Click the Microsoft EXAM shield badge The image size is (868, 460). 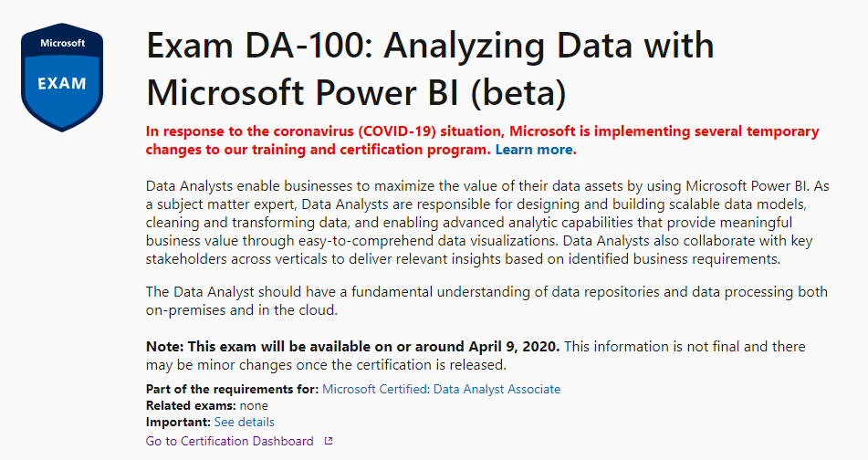coord(62,77)
